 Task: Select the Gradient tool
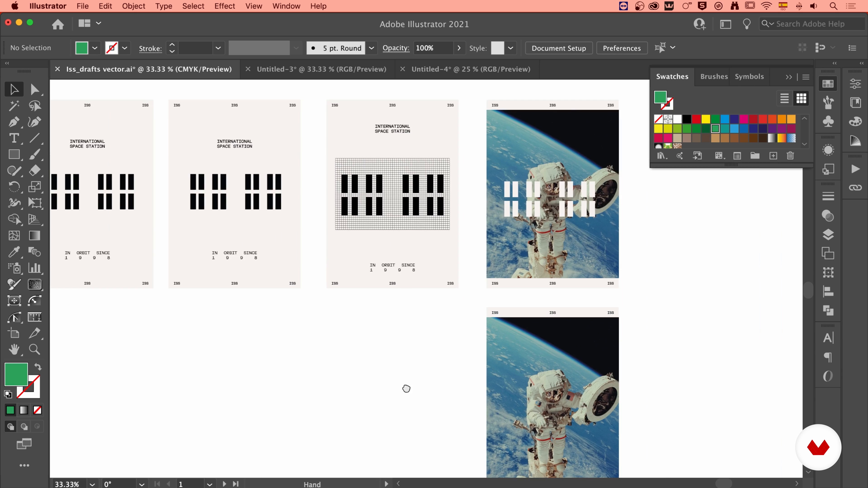[34, 236]
